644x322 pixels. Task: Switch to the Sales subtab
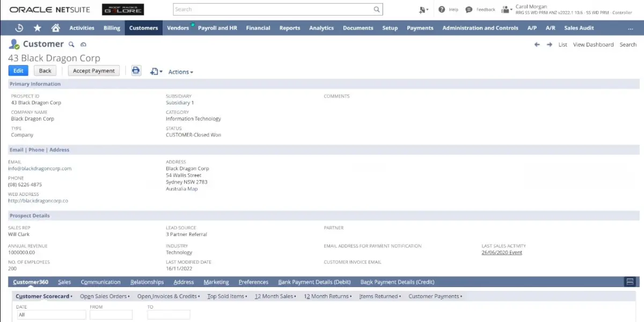pos(64,282)
